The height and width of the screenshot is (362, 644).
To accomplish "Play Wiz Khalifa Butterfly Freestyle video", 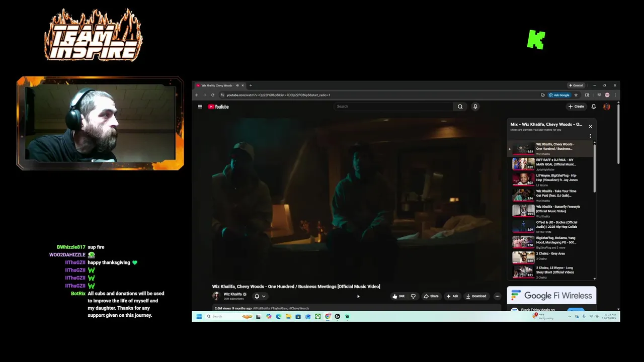I will [551, 211].
